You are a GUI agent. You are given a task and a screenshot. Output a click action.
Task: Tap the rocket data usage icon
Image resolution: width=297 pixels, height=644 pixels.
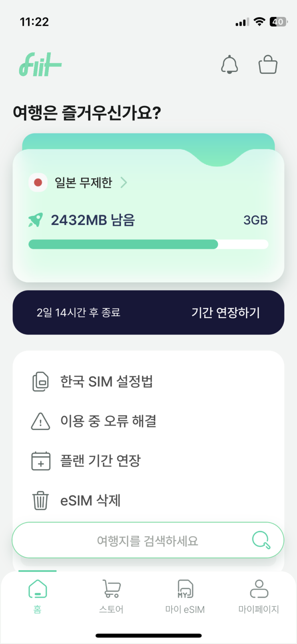[x=36, y=220]
